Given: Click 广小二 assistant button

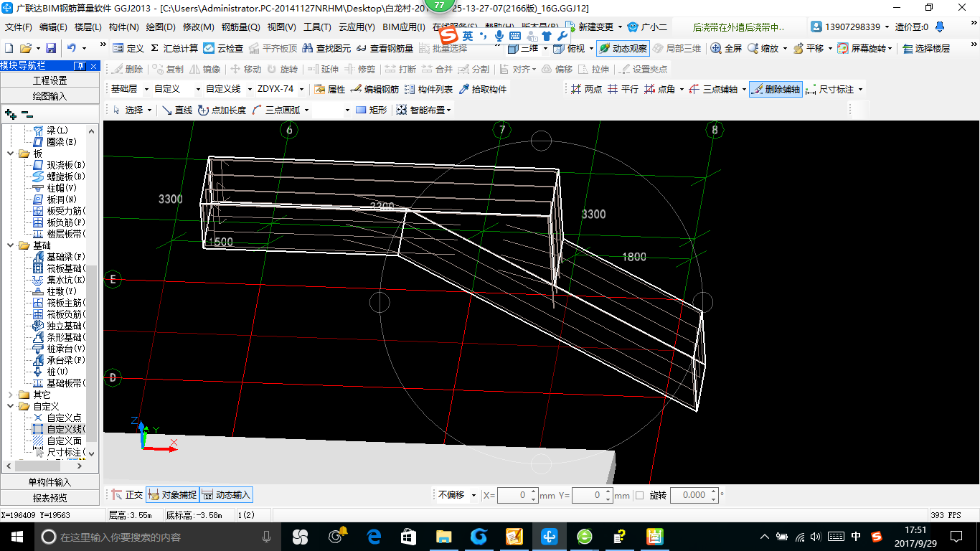Looking at the screenshot, I should click(648, 27).
